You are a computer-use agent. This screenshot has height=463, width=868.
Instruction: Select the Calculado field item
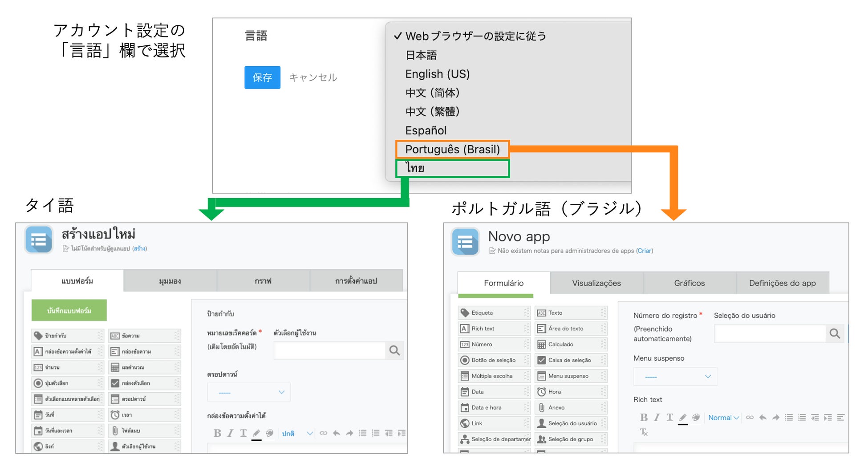click(571, 344)
